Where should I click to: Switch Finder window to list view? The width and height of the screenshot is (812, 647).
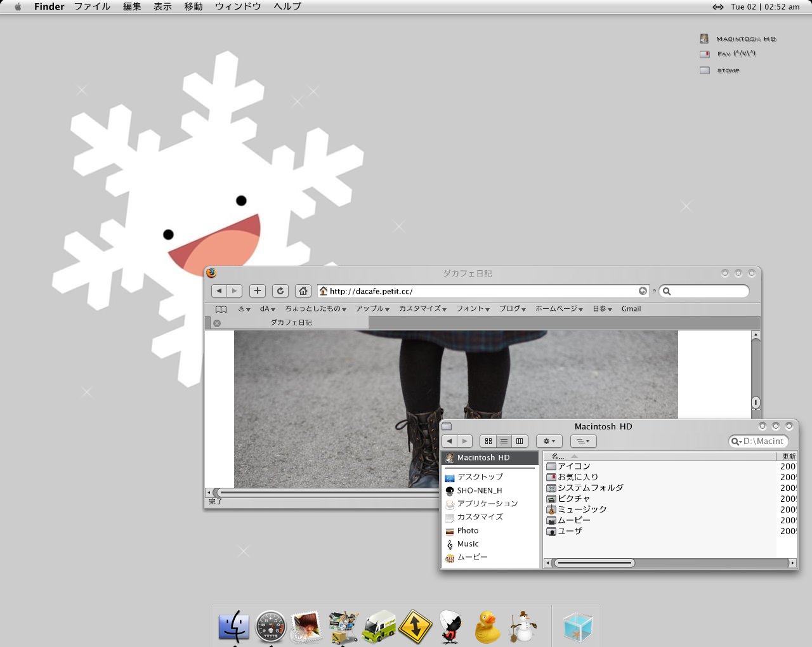point(504,441)
